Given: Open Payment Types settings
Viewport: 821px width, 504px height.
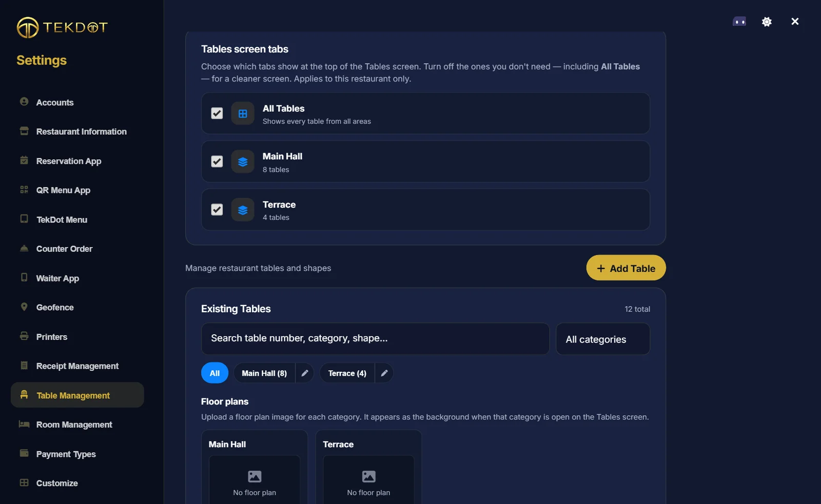Looking at the screenshot, I should [77, 454].
